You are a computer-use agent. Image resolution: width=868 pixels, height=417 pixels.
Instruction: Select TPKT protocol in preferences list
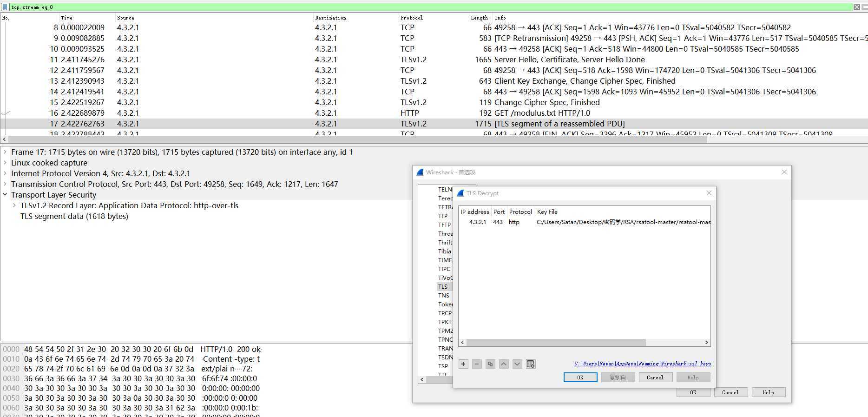tap(445, 322)
